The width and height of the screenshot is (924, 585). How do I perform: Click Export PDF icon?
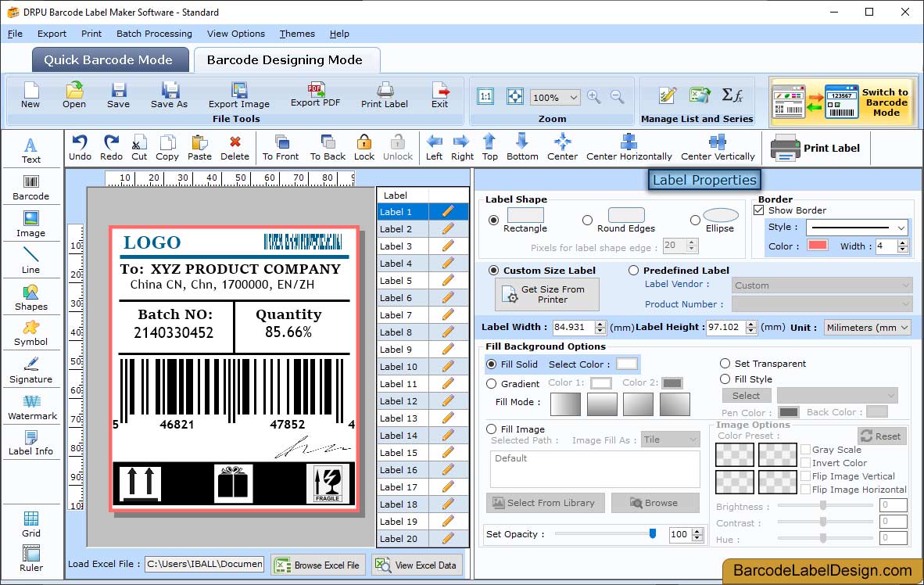pyautogui.click(x=315, y=95)
